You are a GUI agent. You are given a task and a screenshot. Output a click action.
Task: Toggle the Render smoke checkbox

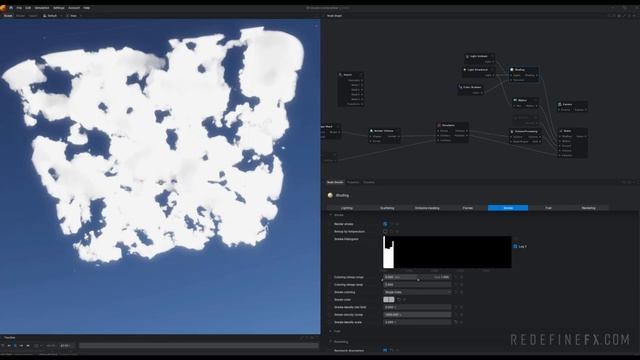pos(385,224)
